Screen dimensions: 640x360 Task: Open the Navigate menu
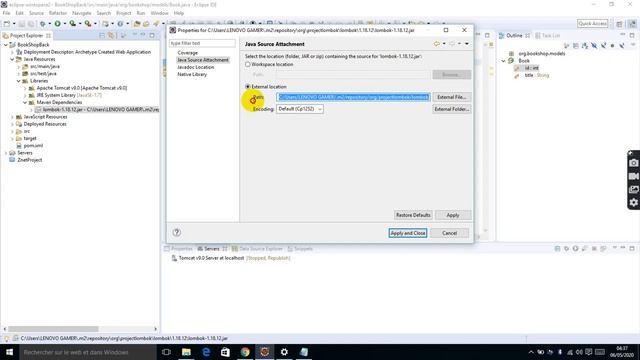pos(82,13)
